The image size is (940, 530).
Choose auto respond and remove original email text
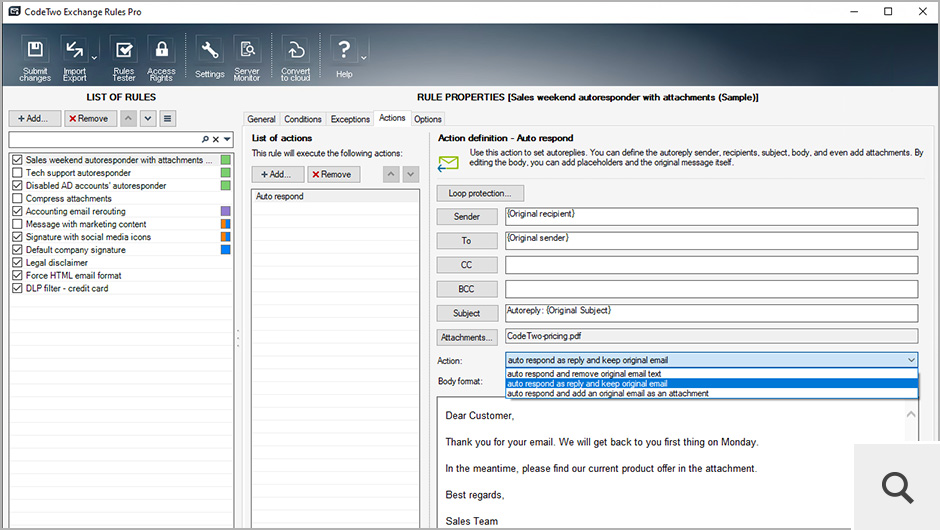coord(712,374)
